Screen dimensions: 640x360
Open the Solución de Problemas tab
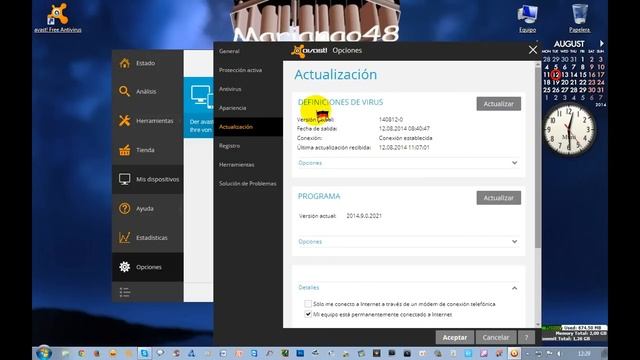(x=247, y=184)
